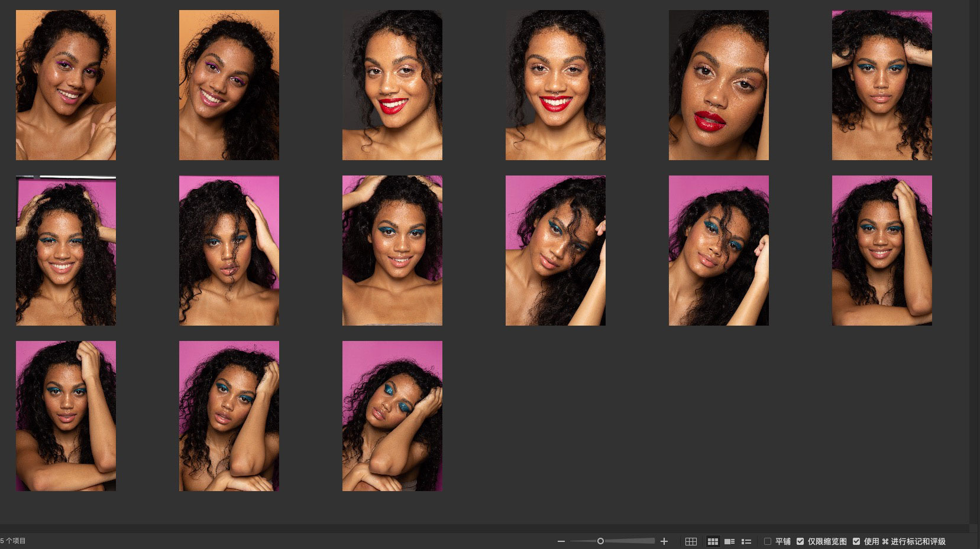Enable the 平铺 checkbox
980x549 pixels.
coord(768,541)
